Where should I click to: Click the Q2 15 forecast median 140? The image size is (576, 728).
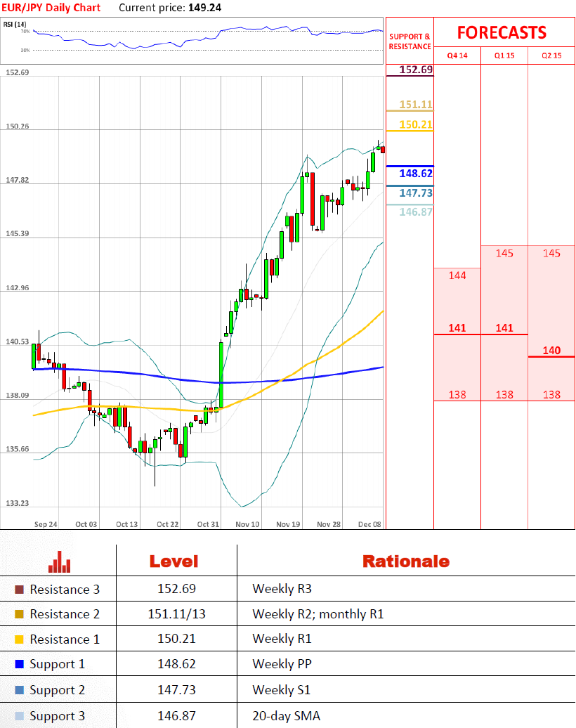[551, 351]
